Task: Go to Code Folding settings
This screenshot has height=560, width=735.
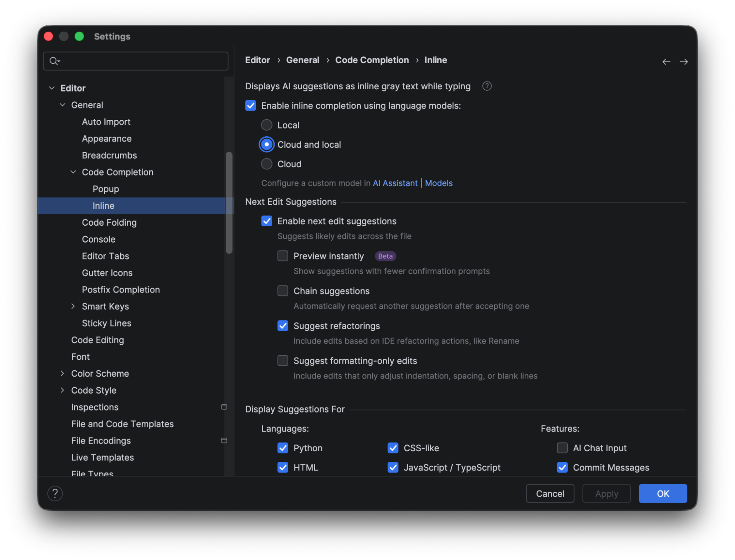Action: pyautogui.click(x=109, y=222)
